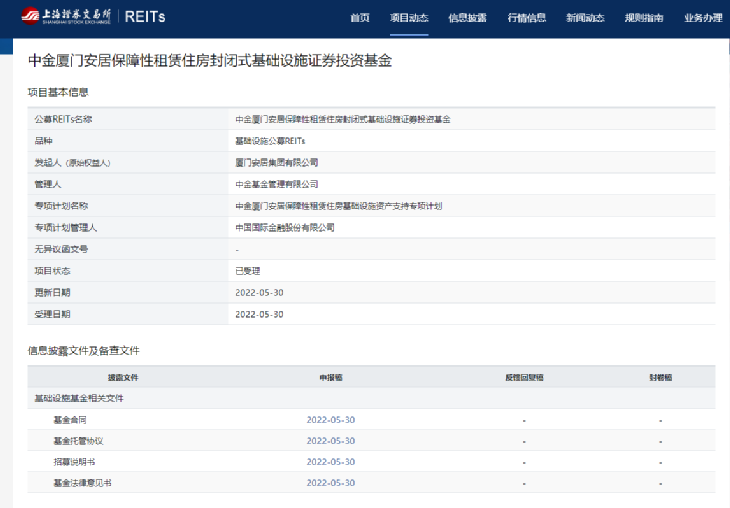Select the 业务办理 navigation item

[703, 18]
